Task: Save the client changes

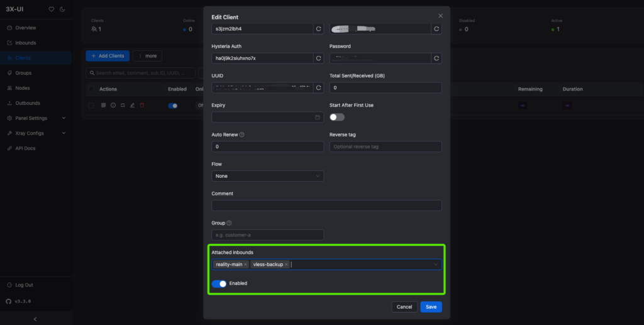Action: click(431, 307)
